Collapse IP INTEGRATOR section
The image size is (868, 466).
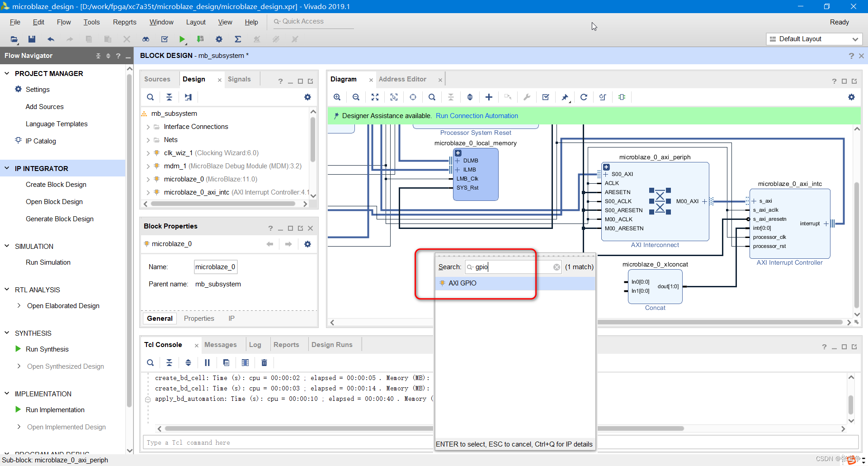coord(7,168)
